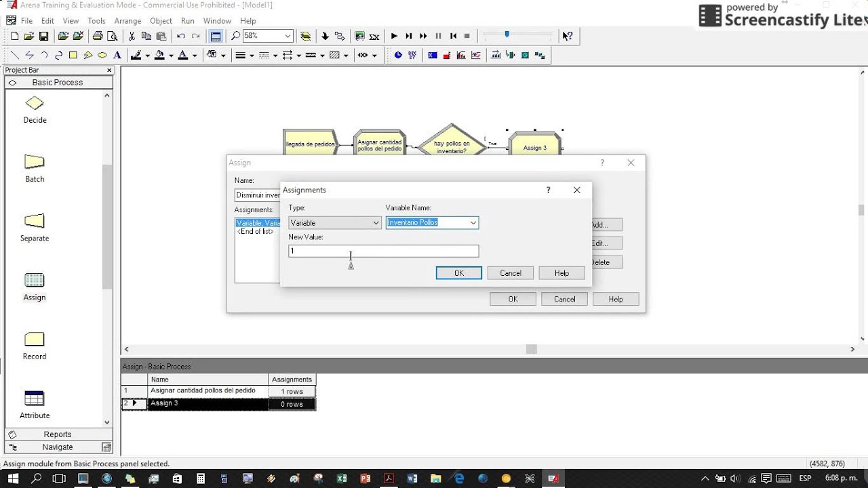Click the Basic Process panel header
The height and width of the screenshot is (488, 868).
pyautogui.click(x=58, y=82)
